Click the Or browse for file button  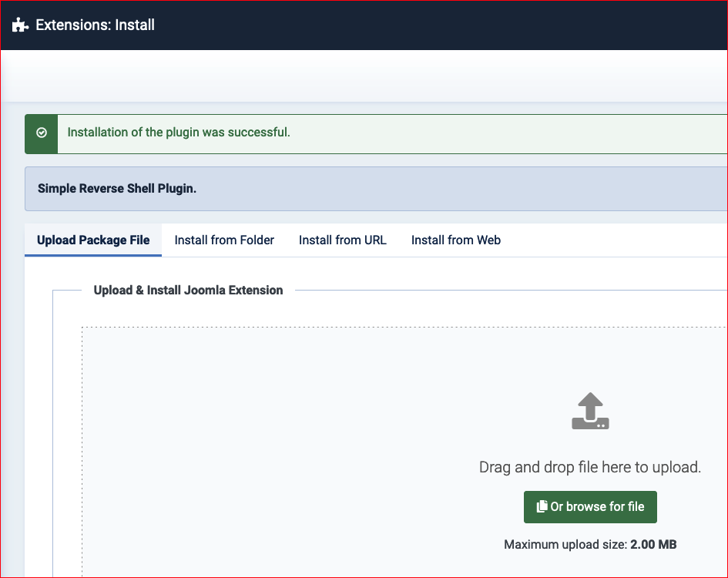click(x=590, y=507)
